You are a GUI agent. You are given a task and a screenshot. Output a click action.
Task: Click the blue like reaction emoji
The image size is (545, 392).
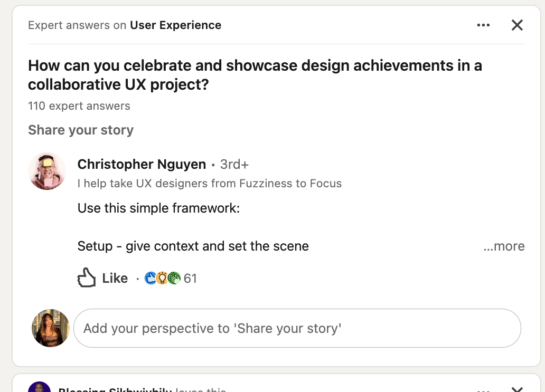151,278
